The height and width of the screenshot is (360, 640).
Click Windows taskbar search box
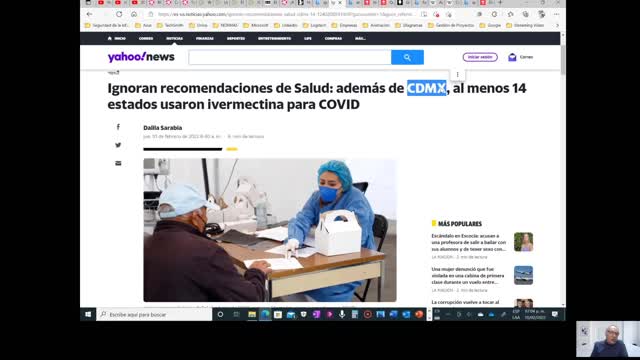(x=154, y=314)
